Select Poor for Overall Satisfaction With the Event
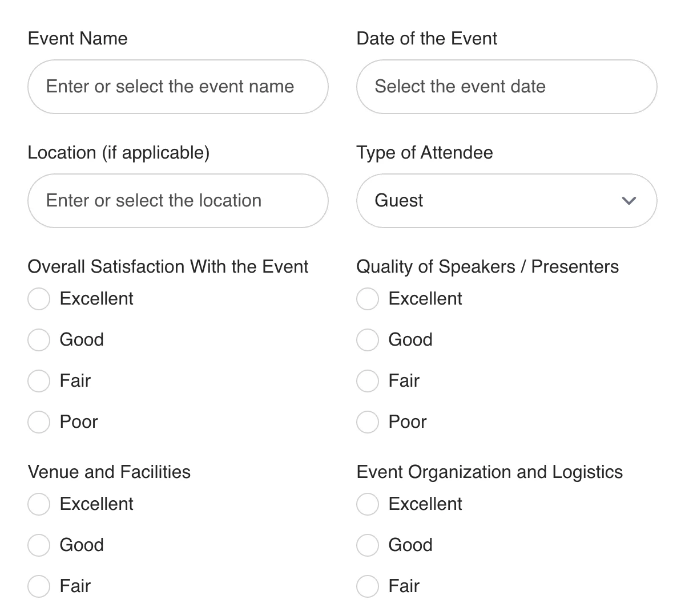Viewport: 685px width, 616px height. point(38,422)
